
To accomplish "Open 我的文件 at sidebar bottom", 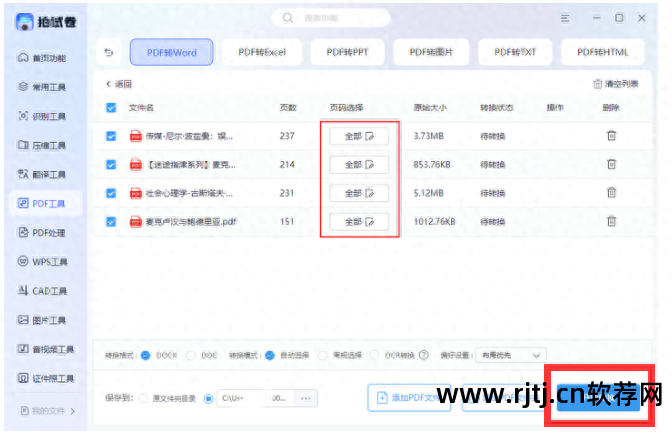I will coord(48,411).
